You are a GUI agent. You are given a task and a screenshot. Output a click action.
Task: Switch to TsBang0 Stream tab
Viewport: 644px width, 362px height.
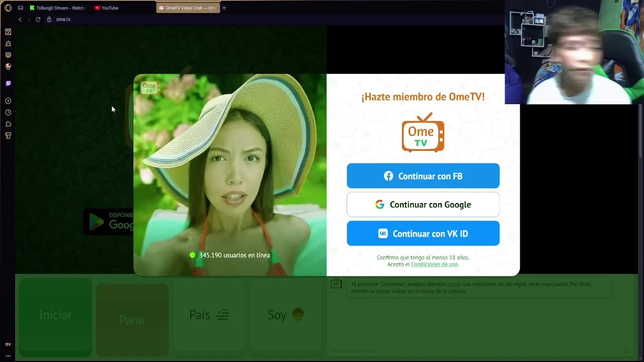pyautogui.click(x=57, y=8)
